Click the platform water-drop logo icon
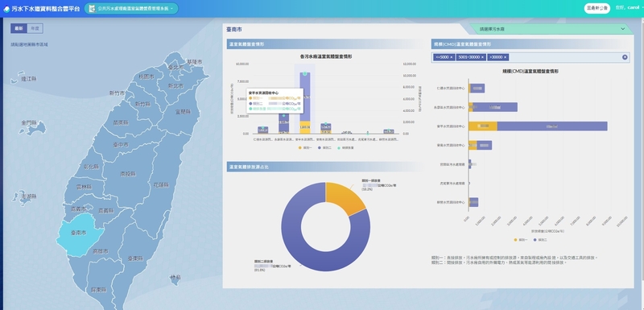 pos(6,9)
